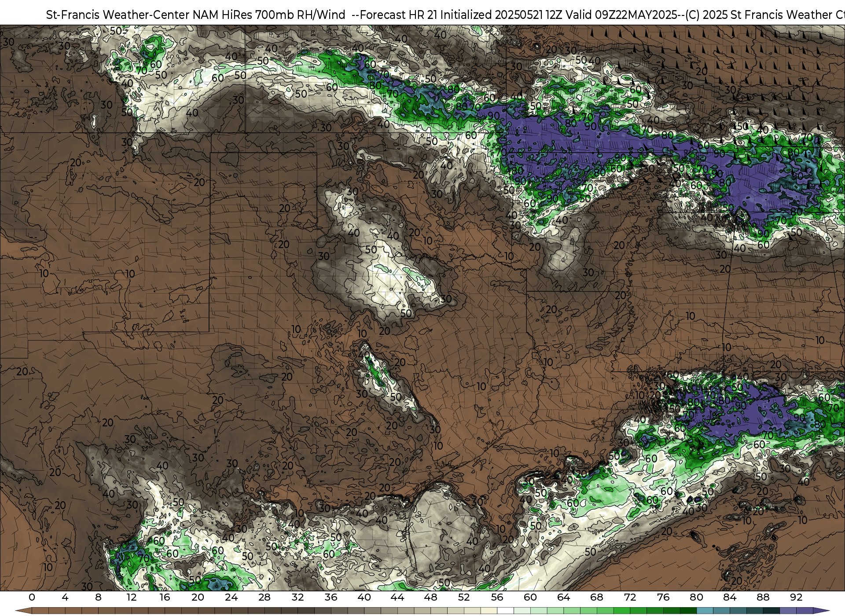Click the '32' value on the legend
This screenshot has height=616, width=845.
tap(298, 597)
